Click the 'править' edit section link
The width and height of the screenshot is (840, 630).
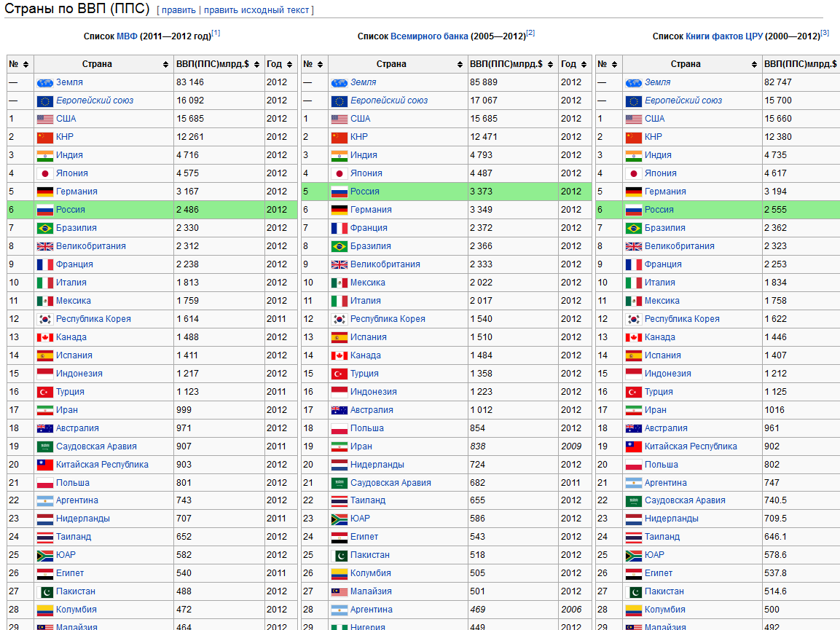tap(178, 10)
